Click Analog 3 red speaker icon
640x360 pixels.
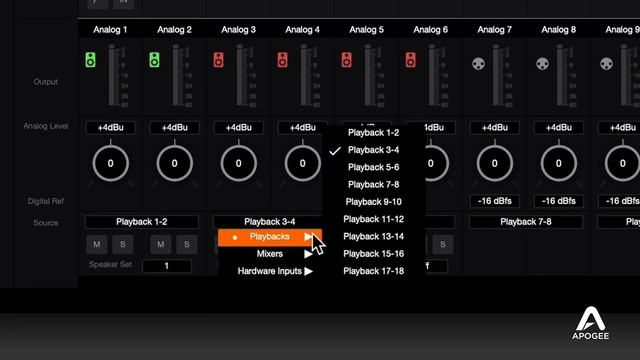pos(218,60)
